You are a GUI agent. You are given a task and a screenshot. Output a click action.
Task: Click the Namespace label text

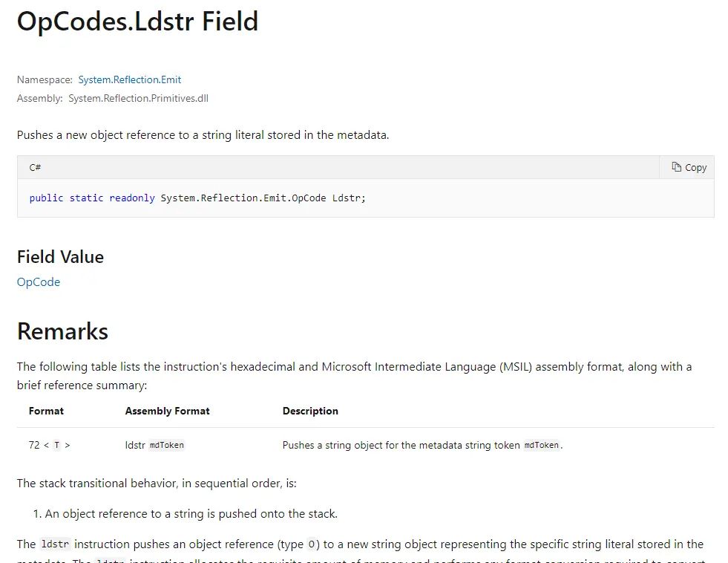click(x=45, y=79)
